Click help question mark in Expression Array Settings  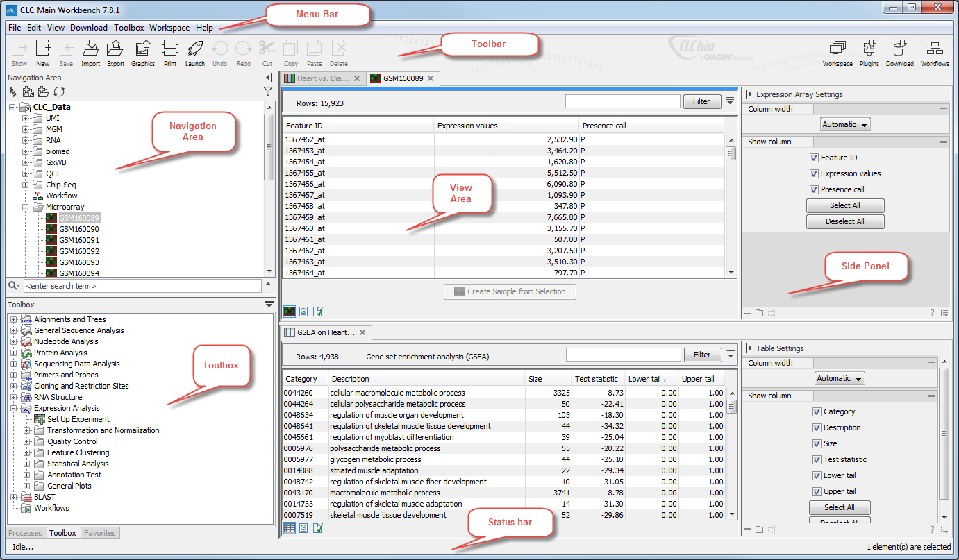pos(932,314)
